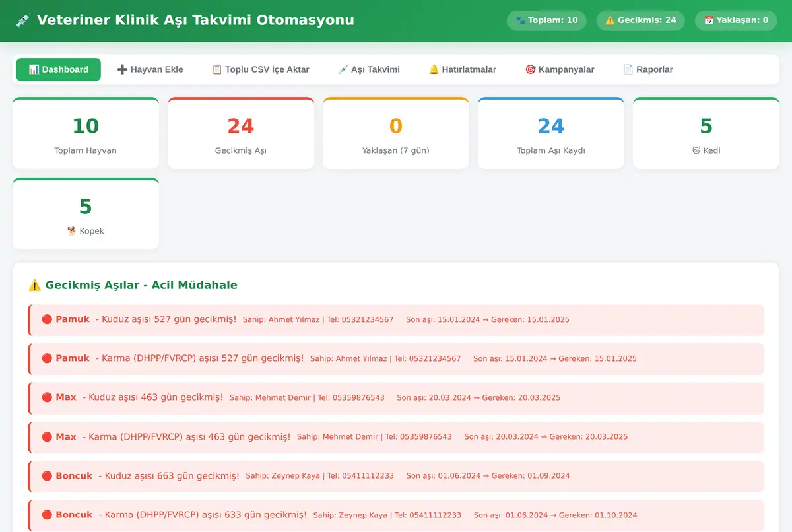Click the calendar icon in Yaklaşan badge
The image size is (792, 532).
pos(709,20)
